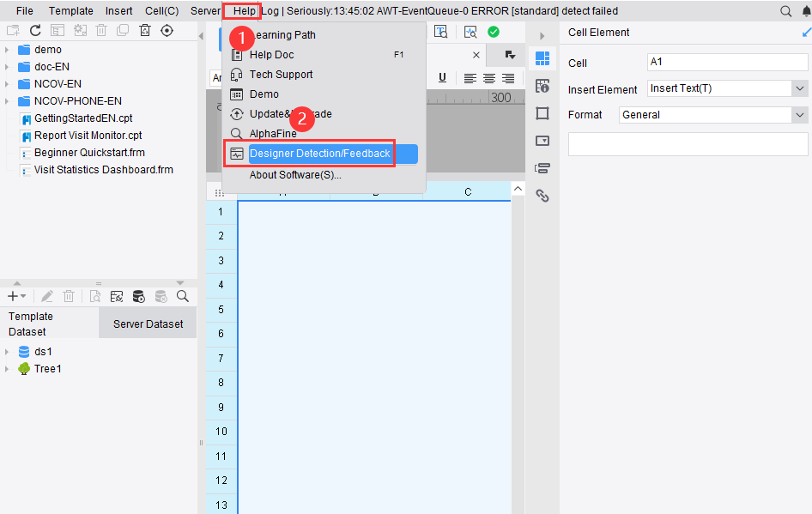Open the hyperlink chain icon in sidebar
The height and width of the screenshot is (514, 812).
click(542, 196)
